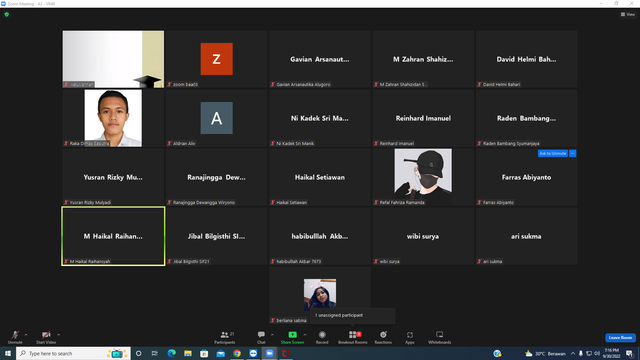Unmute the microphone
The image size is (640, 360).
click(15, 337)
